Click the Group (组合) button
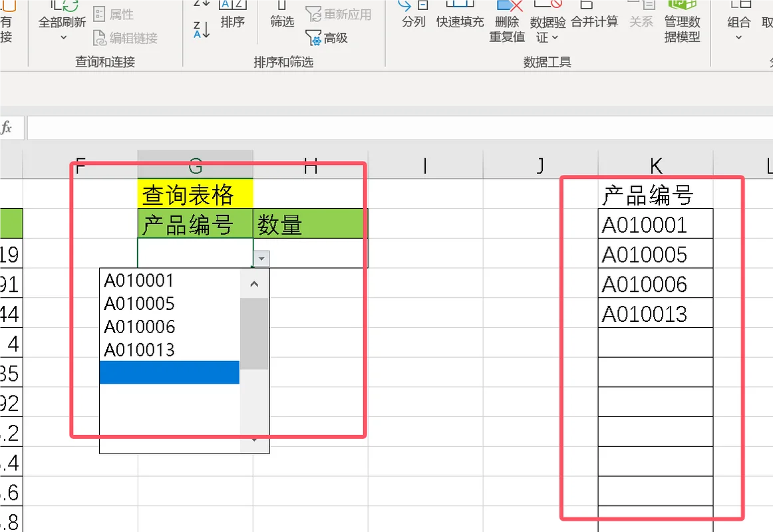This screenshot has width=773, height=532. coord(738,15)
